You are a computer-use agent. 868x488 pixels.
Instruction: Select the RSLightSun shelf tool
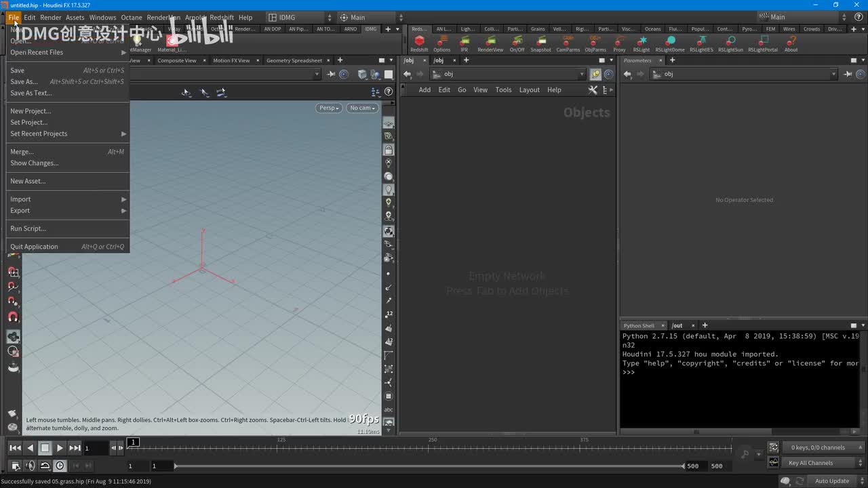point(730,43)
